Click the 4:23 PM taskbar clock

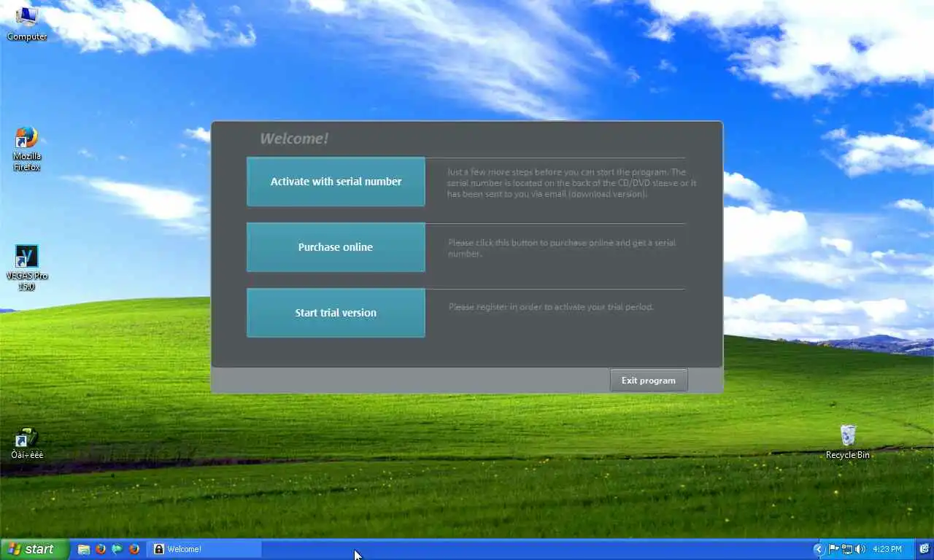point(887,549)
